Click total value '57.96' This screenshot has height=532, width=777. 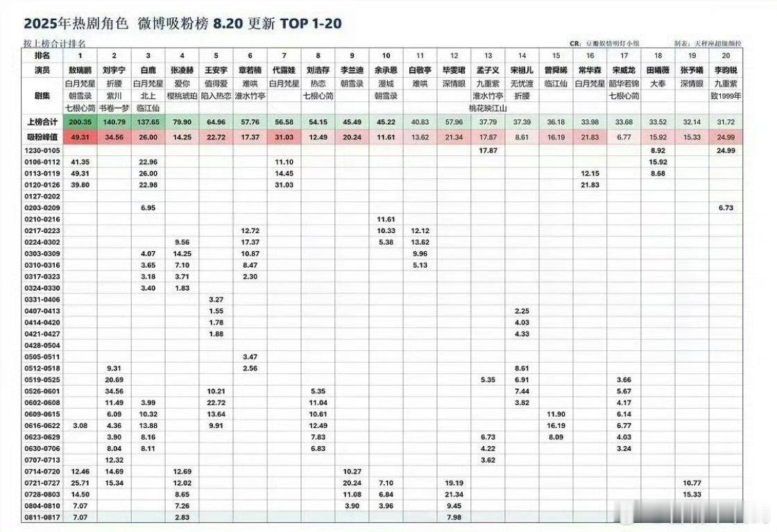coord(454,122)
